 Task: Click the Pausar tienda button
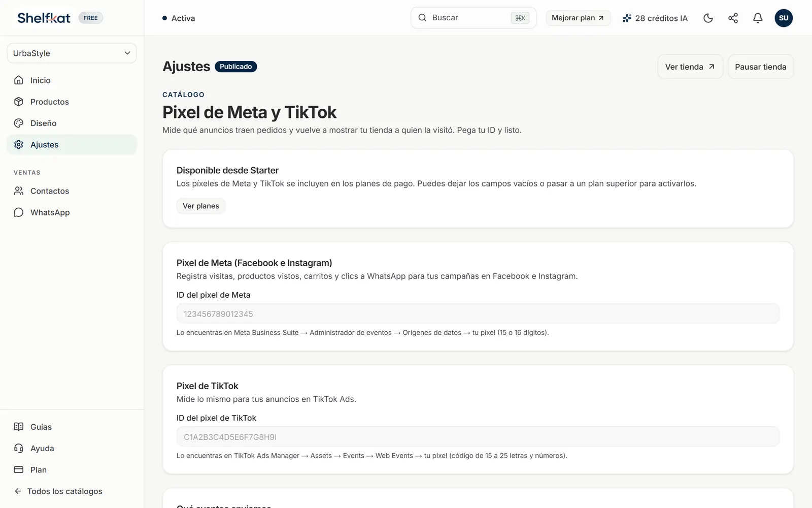tap(760, 67)
